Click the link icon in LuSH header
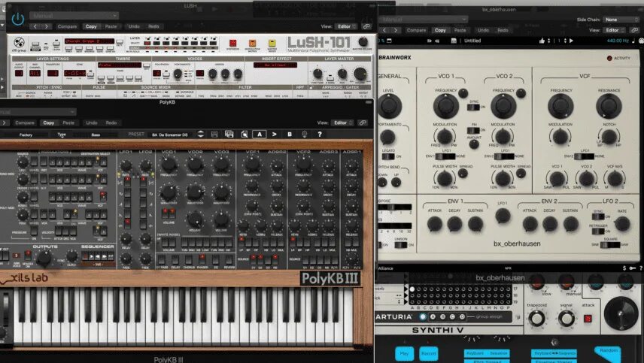Viewport: 644px width, 363px height. pos(366,26)
